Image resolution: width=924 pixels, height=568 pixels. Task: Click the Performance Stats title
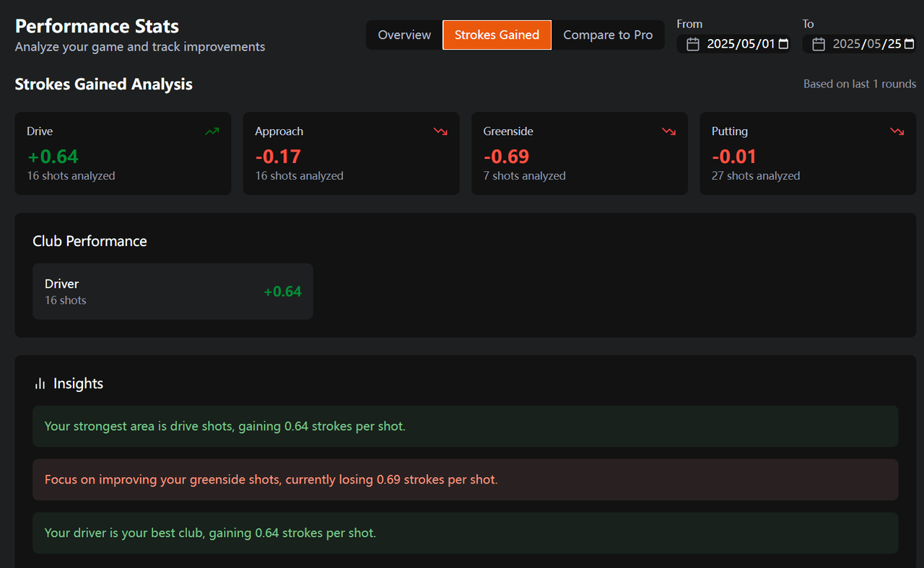pyautogui.click(x=97, y=26)
